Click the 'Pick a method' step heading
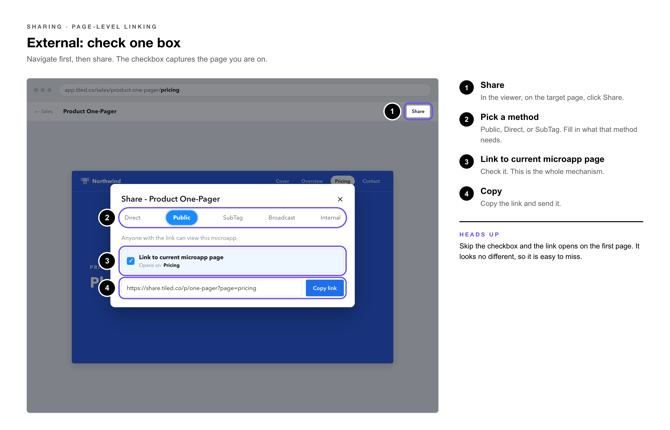This screenshot has width=670, height=430. point(509,117)
